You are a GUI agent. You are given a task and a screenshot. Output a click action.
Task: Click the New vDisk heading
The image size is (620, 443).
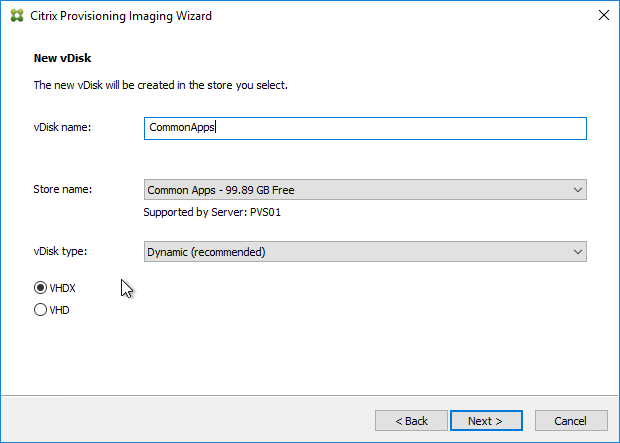pyautogui.click(x=62, y=58)
